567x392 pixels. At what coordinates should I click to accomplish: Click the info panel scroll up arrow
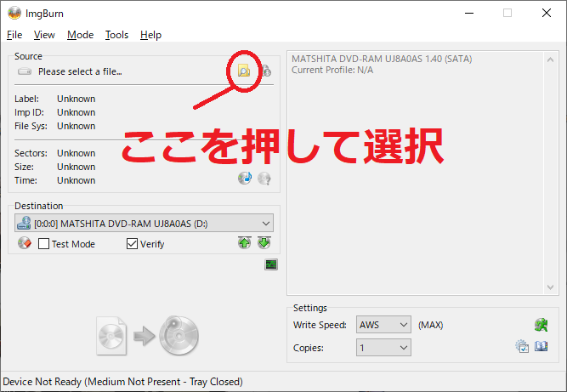click(550, 60)
